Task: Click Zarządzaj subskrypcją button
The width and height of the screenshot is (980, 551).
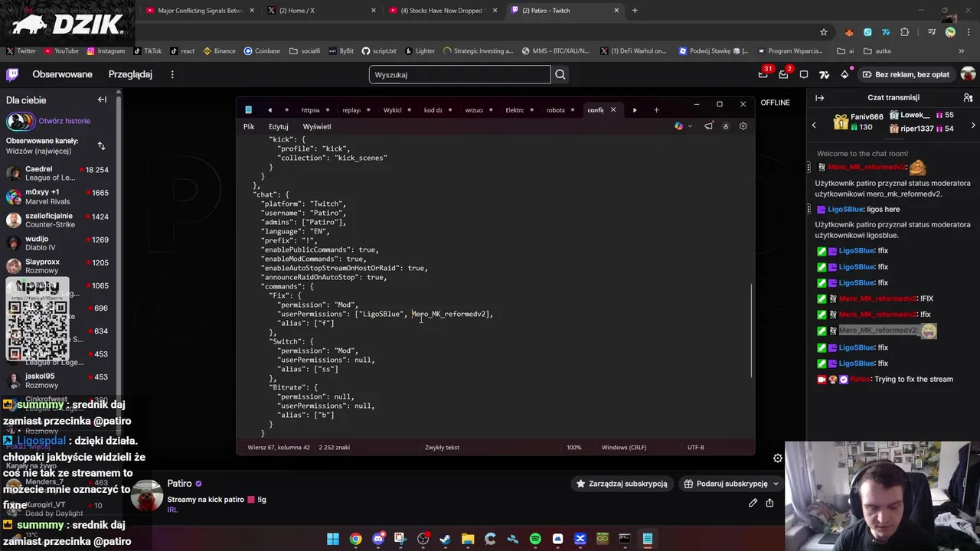Action: [622, 484]
